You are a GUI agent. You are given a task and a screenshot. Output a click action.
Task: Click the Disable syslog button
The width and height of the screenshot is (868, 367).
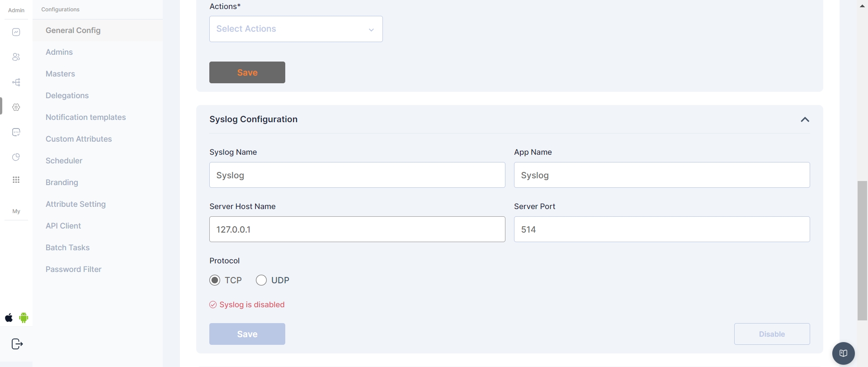pyautogui.click(x=772, y=334)
